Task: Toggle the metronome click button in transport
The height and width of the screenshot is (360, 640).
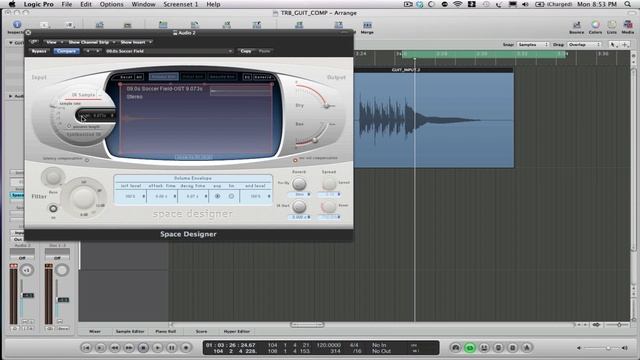Action: (527, 348)
